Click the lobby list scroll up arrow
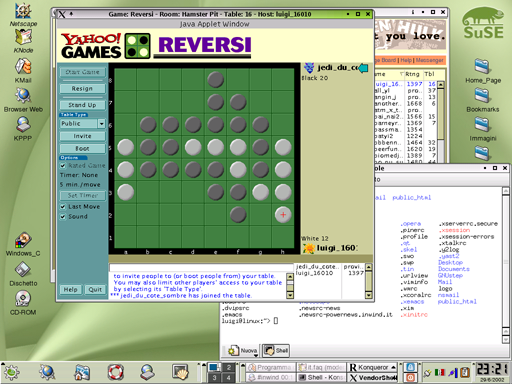Screen dimensions: 512x384 coord(441,85)
